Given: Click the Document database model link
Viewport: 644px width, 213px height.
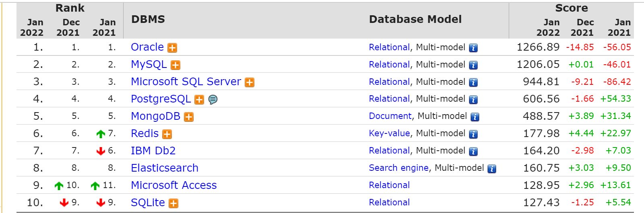Looking at the screenshot, I should [390, 116].
